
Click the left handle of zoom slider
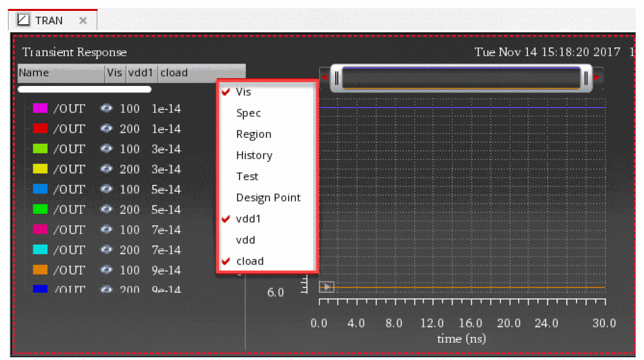coord(337,79)
